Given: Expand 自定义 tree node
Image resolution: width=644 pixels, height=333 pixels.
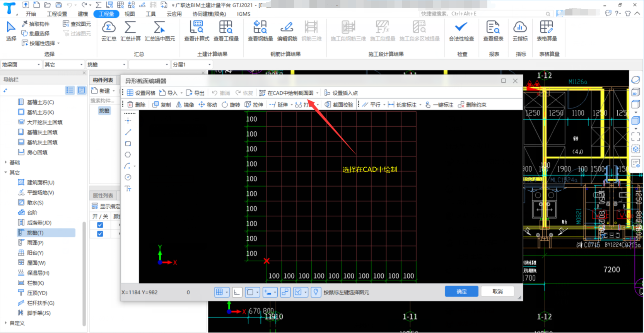Looking at the screenshot, I should [5, 323].
